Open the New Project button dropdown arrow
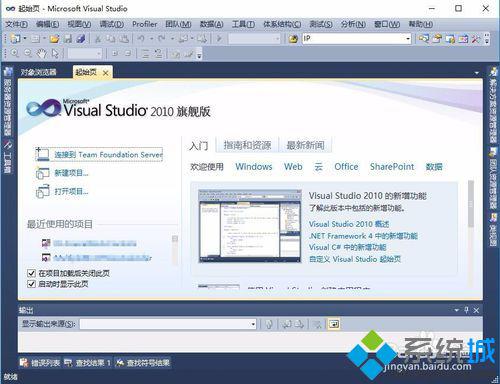 click(25, 39)
